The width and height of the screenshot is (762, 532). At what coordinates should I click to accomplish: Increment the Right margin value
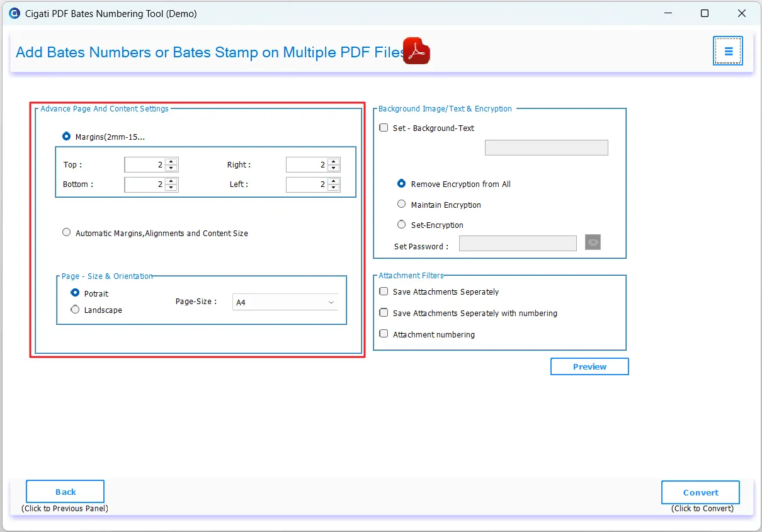pyautogui.click(x=333, y=161)
